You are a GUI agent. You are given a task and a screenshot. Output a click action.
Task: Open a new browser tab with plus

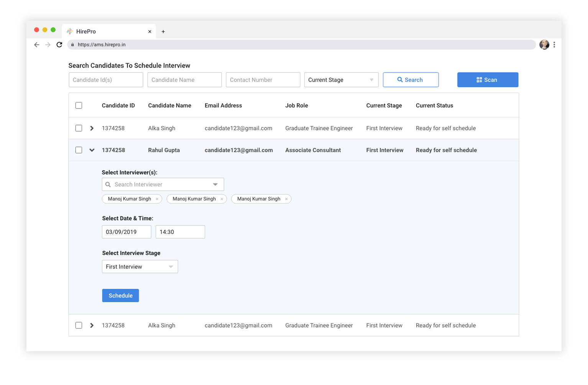(x=163, y=32)
